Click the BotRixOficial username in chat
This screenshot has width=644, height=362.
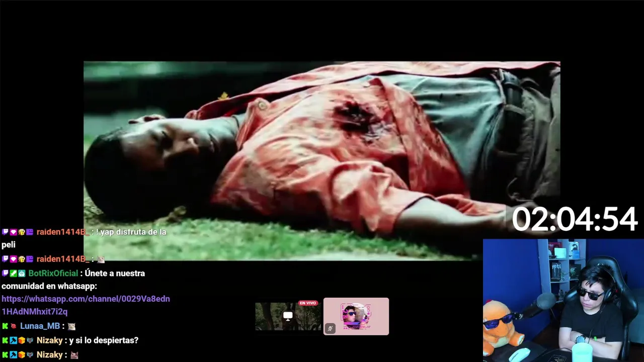click(x=53, y=274)
